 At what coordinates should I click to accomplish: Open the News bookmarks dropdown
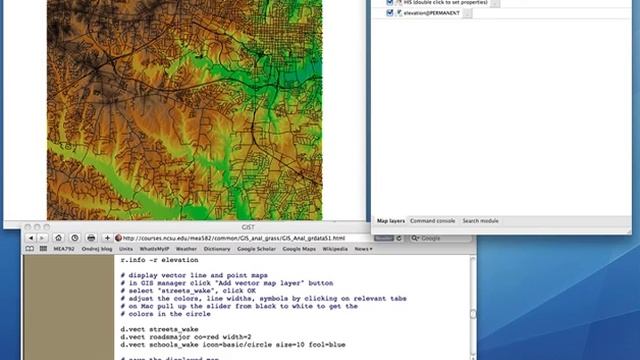pyautogui.click(x=363, y=249)
